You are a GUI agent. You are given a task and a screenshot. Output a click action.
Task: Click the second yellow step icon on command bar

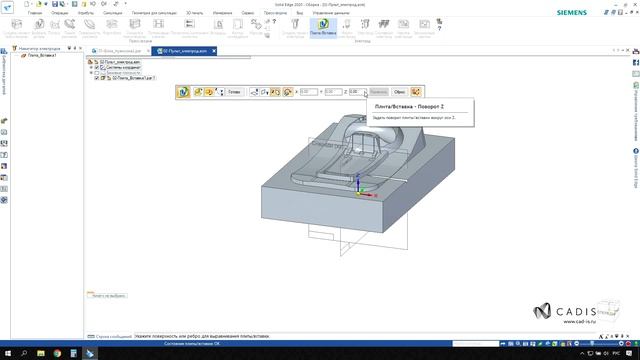[x=209, y=92]
